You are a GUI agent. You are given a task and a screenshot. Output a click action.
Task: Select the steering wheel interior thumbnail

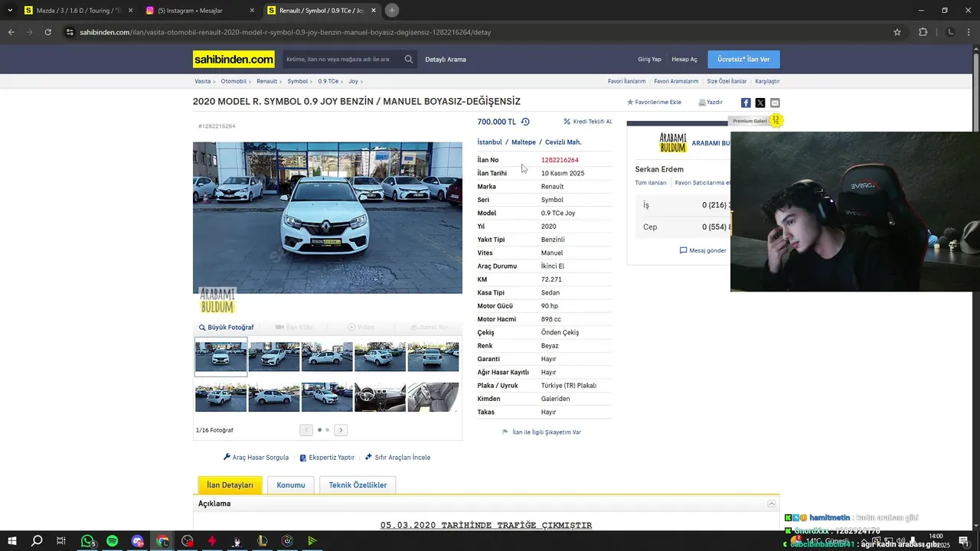tap(380, 397)
